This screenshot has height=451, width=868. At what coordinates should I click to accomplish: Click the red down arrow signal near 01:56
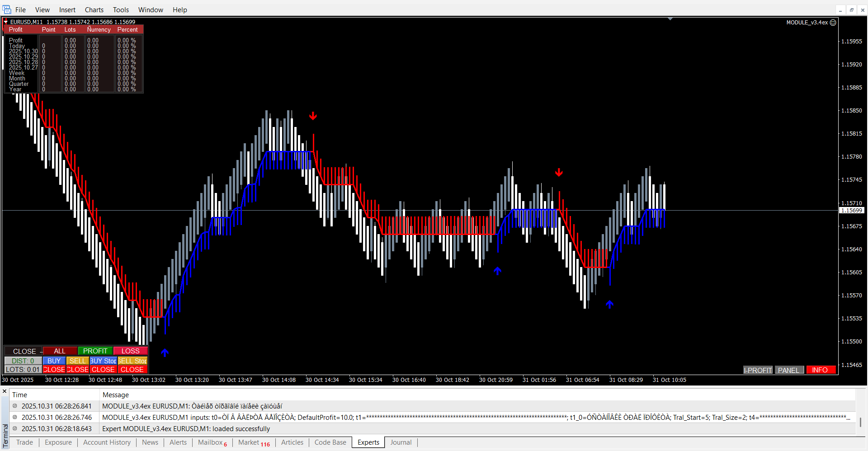tap(559, 172)
